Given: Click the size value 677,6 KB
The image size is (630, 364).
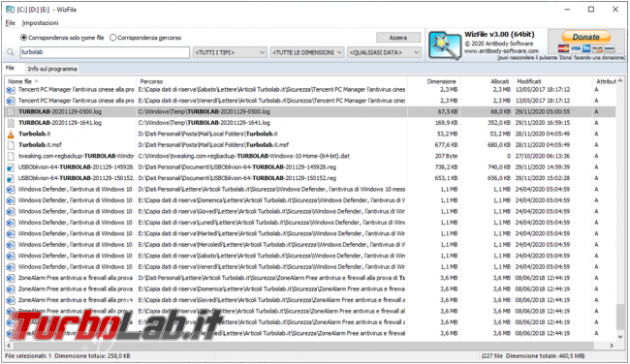Looking at the screenshot, I should pyautogui.click(x=447, y=145).
